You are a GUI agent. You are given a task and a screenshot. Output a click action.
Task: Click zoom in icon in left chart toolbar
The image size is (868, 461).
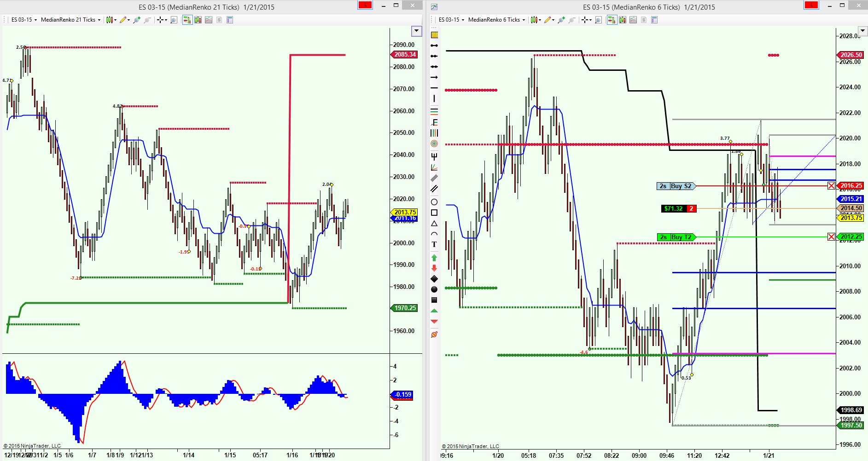coord(137,20)
